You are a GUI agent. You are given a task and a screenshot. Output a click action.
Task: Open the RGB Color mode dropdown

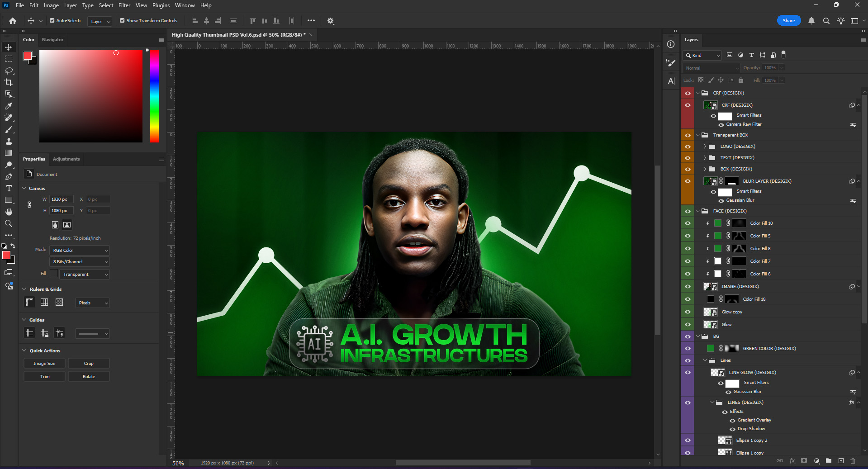point(80,250)
